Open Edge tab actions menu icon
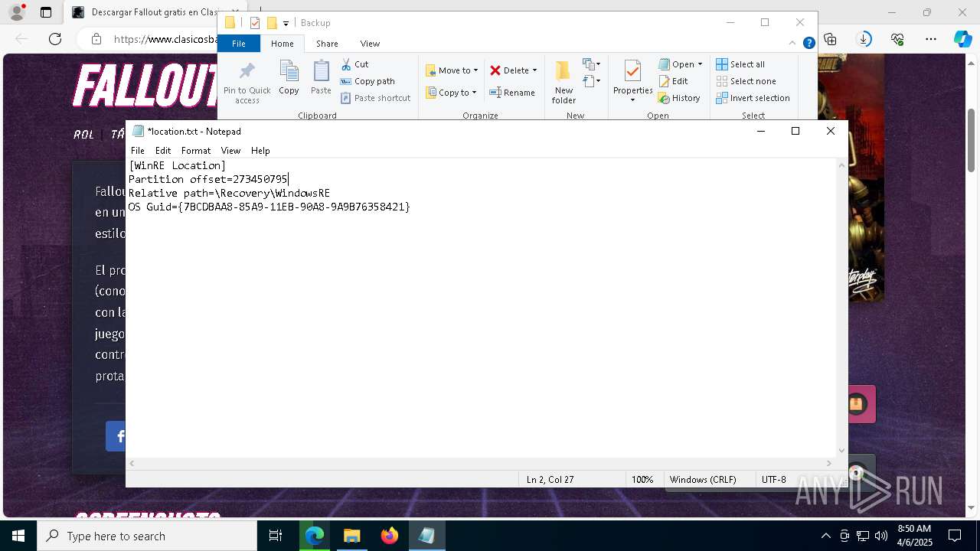The height and width of the screenshot is (551, 980). point(46,12)
